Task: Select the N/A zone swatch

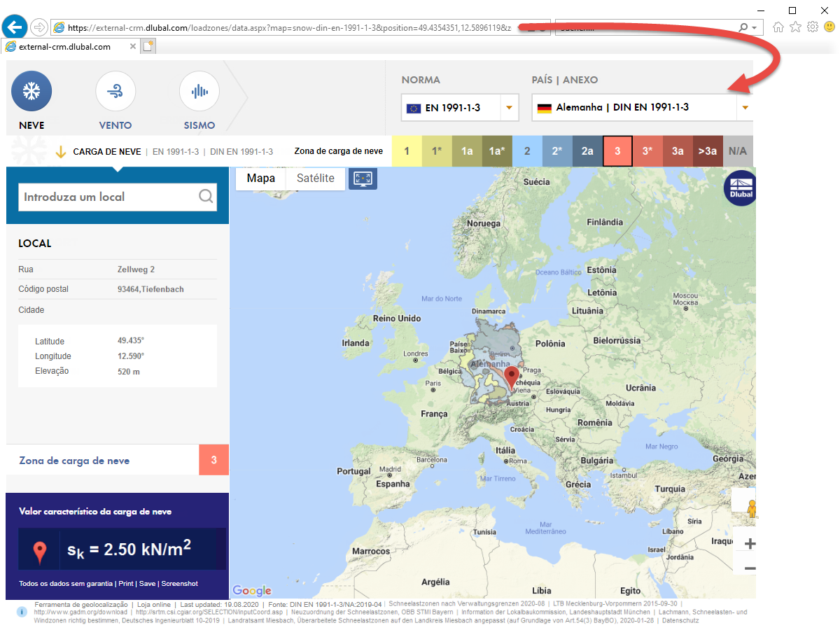Action: [737, 151]
